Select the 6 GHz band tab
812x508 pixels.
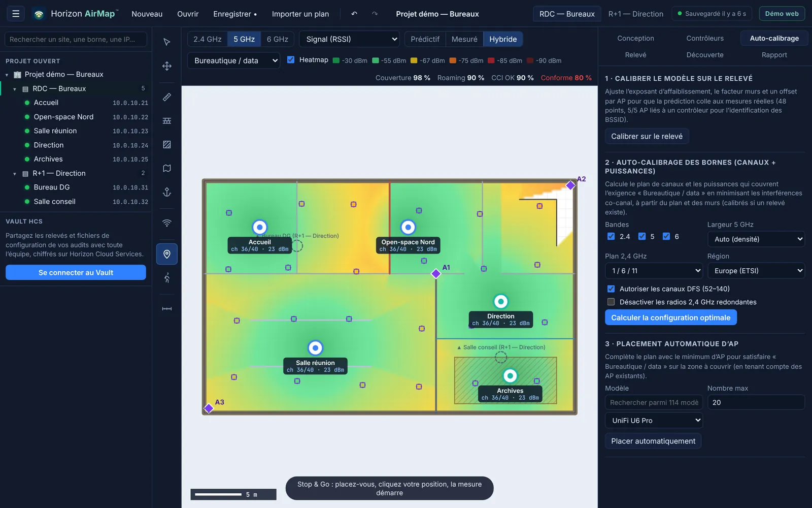point(278,39)
